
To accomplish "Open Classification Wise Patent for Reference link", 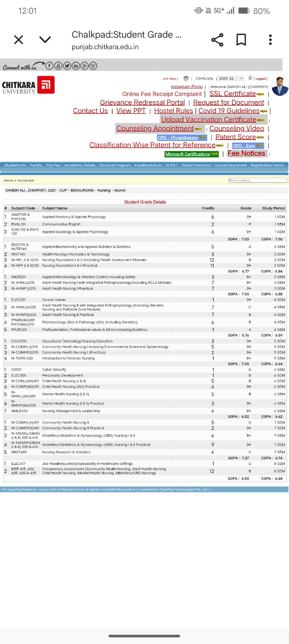I will pos(152,145).
